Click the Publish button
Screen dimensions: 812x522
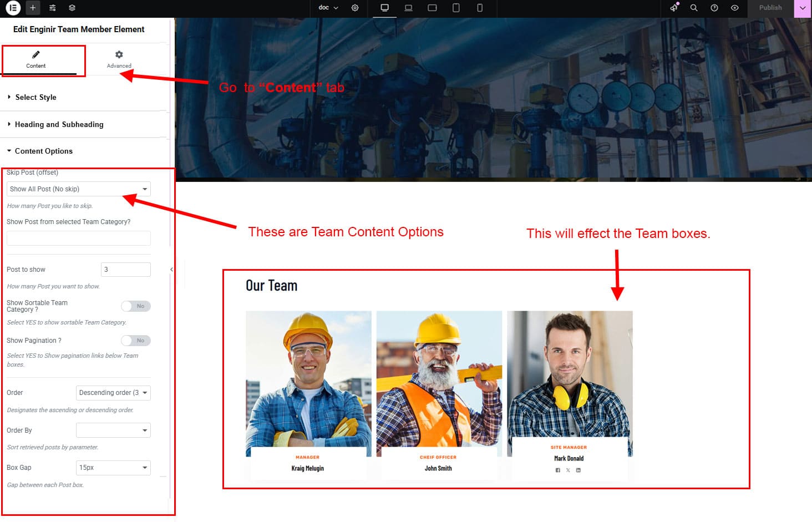pos(770,8)
